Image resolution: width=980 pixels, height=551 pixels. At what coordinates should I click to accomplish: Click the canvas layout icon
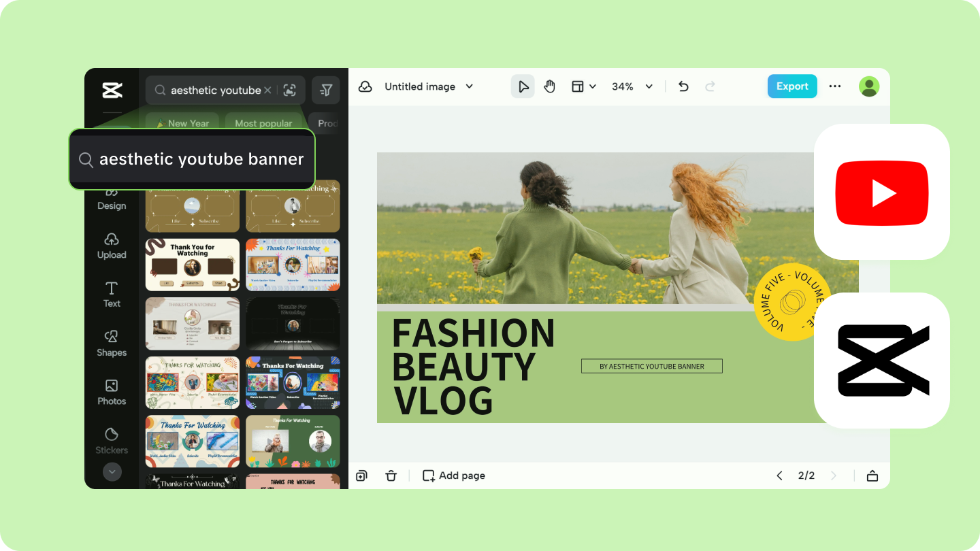click(x=578, y=86)
